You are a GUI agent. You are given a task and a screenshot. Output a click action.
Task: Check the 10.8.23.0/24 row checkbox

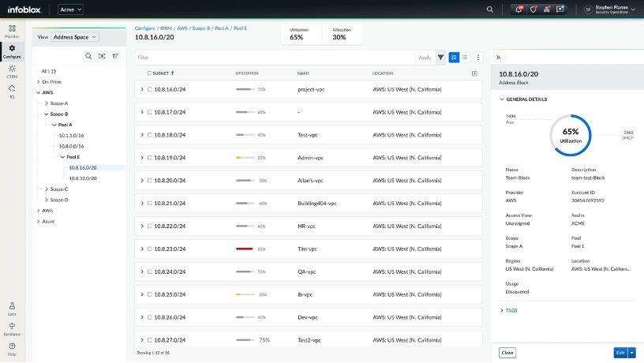coord(149,249)
